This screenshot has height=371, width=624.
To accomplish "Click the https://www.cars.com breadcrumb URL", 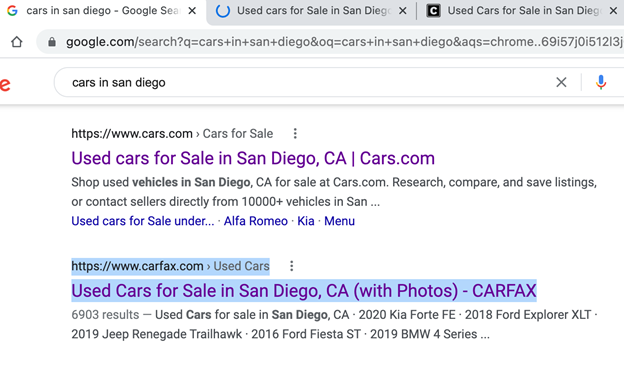I will 132,133.
